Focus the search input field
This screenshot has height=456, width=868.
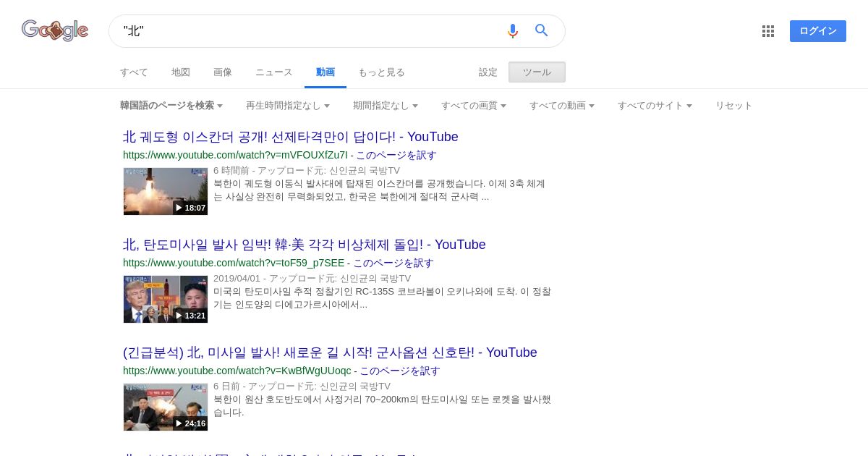[311, 31]
